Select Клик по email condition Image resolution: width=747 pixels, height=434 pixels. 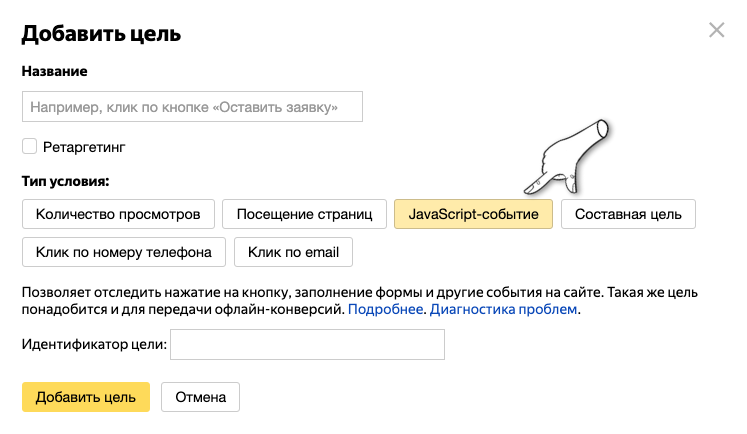click(293, 252)
